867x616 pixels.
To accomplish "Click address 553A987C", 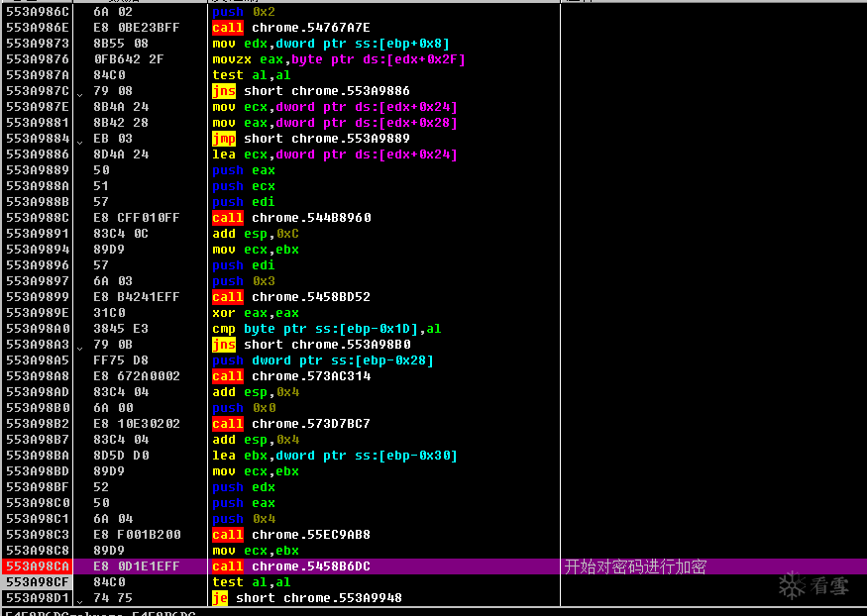I will click(x=38, y=91).
